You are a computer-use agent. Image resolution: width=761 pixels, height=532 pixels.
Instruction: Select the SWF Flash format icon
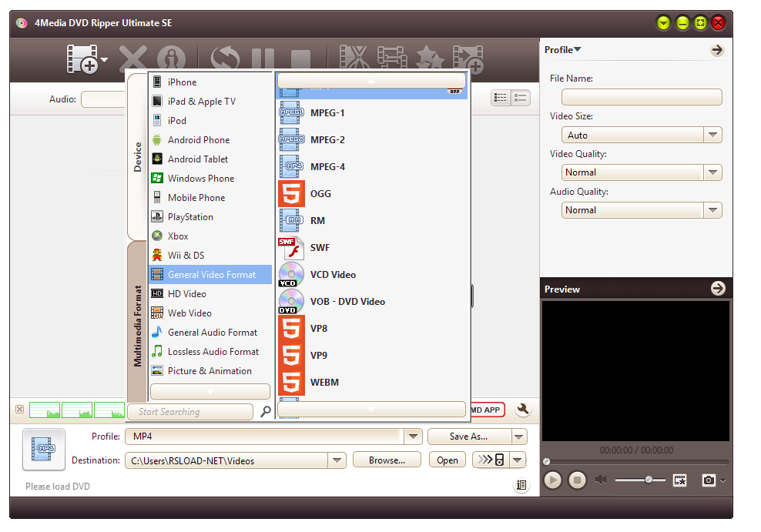291,248
